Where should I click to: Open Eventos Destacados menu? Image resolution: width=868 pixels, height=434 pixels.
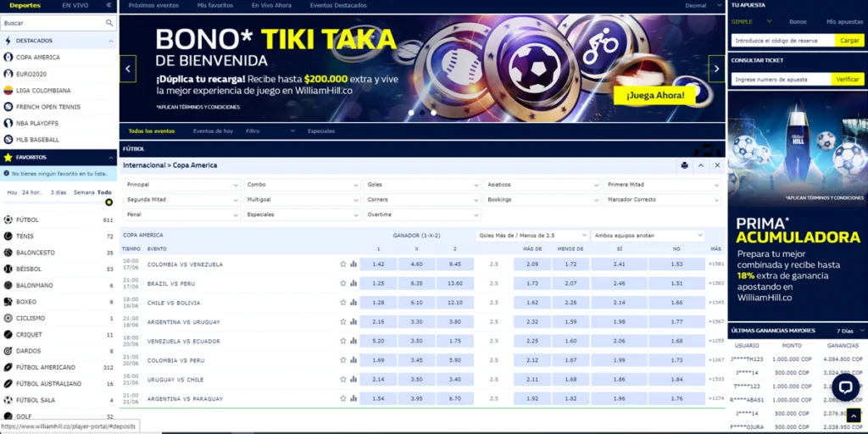pyautogui.click(x=338, y=6)
